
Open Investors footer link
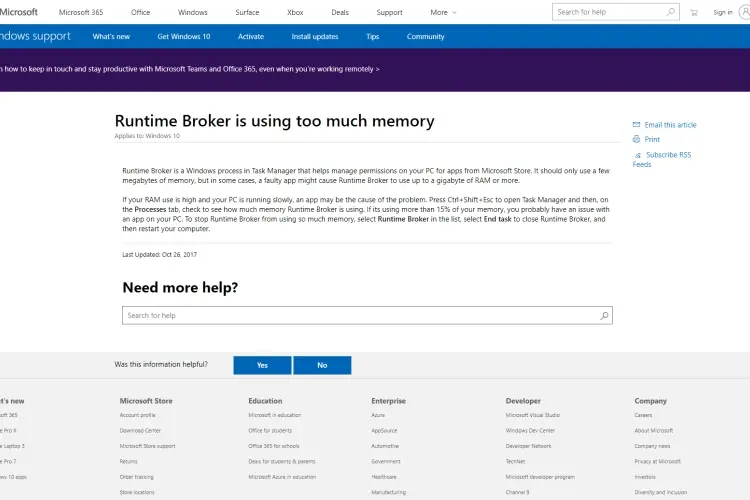(x=645, y=477)
